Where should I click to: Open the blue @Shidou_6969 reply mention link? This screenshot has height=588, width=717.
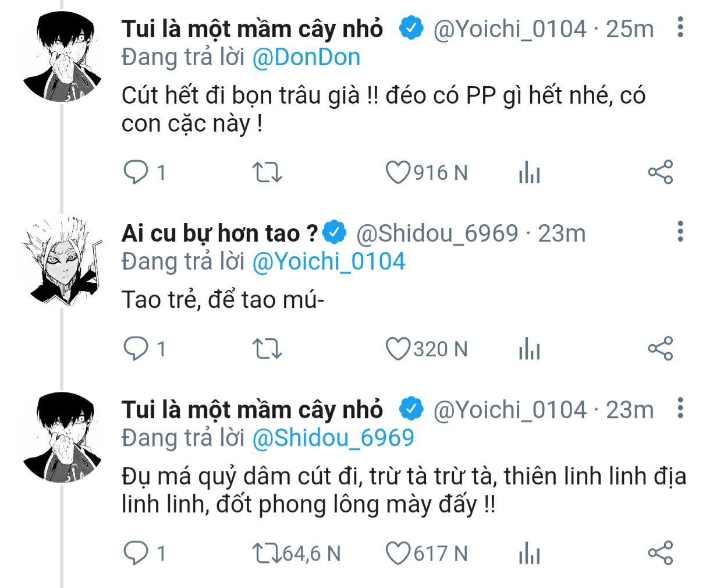[333, 438]
